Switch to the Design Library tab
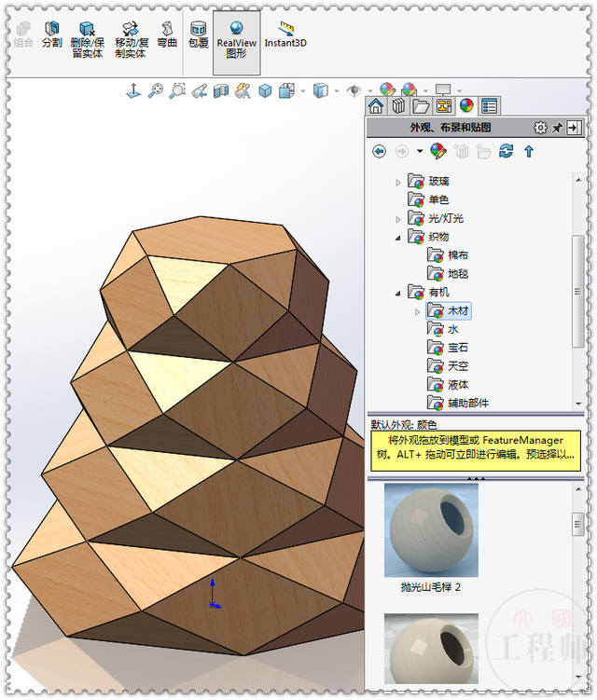 coord(398,106)
